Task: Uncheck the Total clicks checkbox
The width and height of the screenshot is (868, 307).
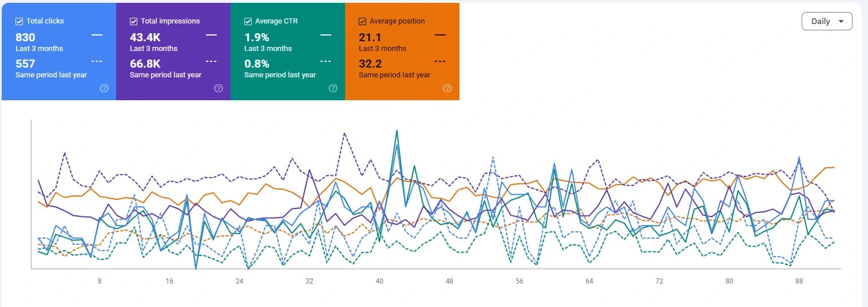Action: click(x=19, y=21)
